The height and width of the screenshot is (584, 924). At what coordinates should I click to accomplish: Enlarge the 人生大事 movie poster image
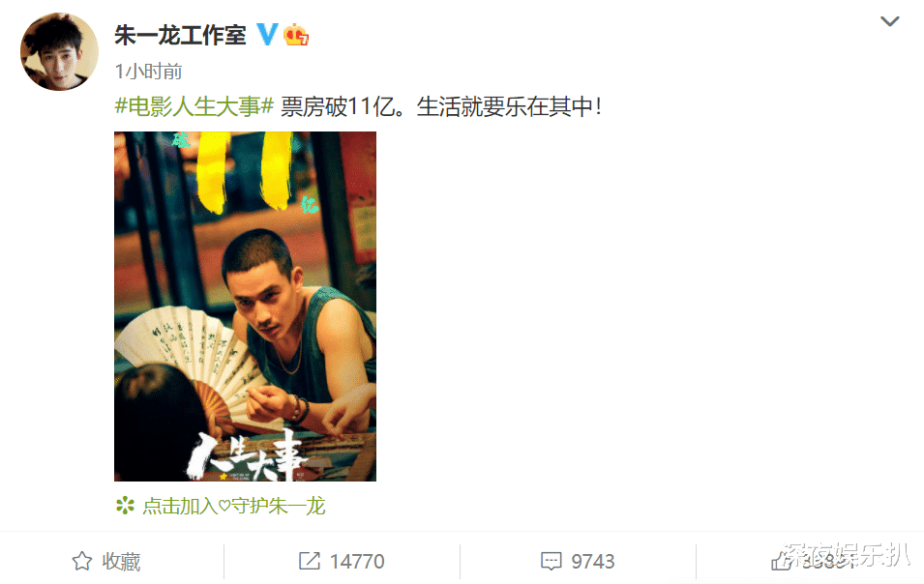(245, 307)
